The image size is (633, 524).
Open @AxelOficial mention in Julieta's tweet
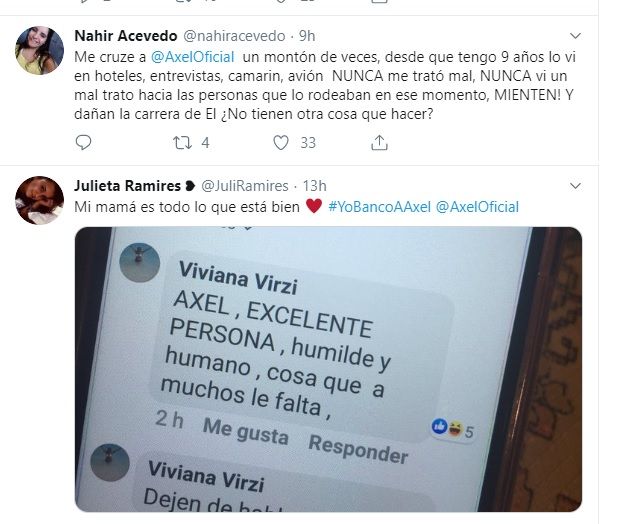click(x=477, y=207)
